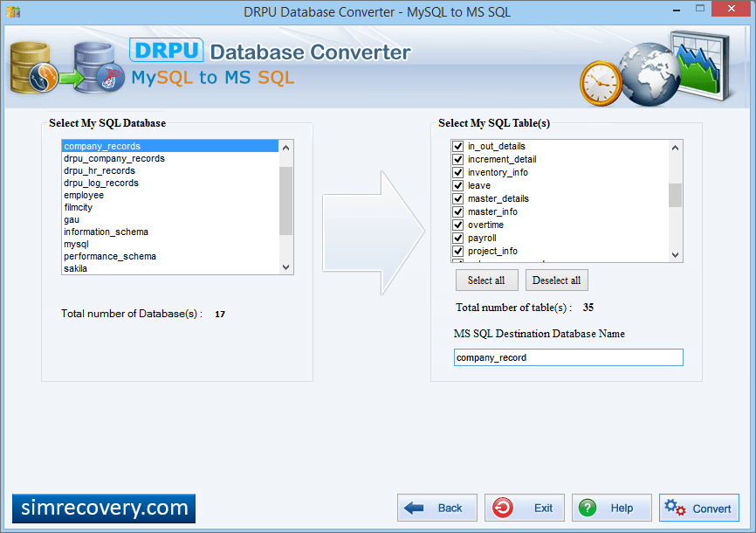Go back with the Back button label
Image resolution: width=756 pixels, height=533 pixels.
(450, 509)
